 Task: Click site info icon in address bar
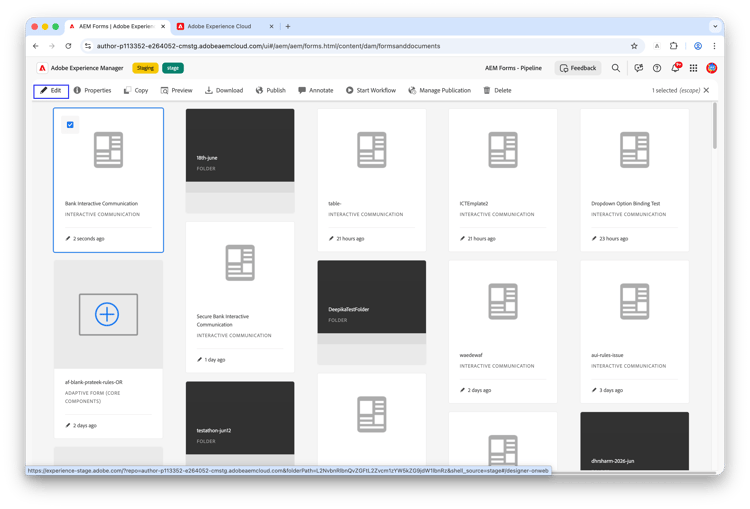point(88,46)
